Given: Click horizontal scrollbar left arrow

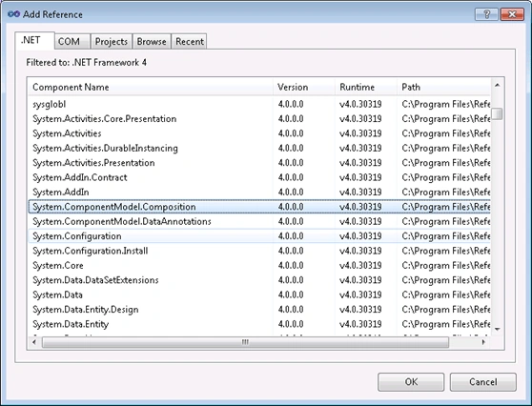Looking at the screenshot, I should [x=34, y=342].
